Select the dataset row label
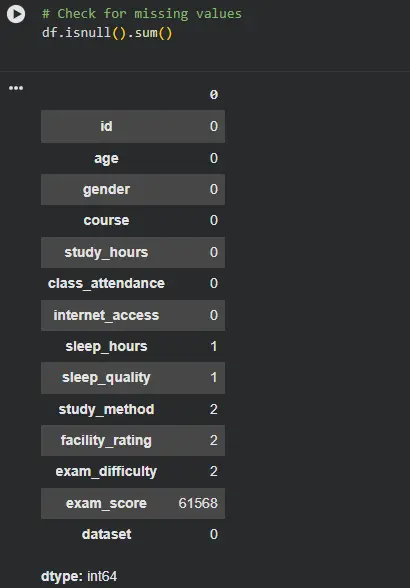This screenshot has width=410, height=588. click(107, 534)
